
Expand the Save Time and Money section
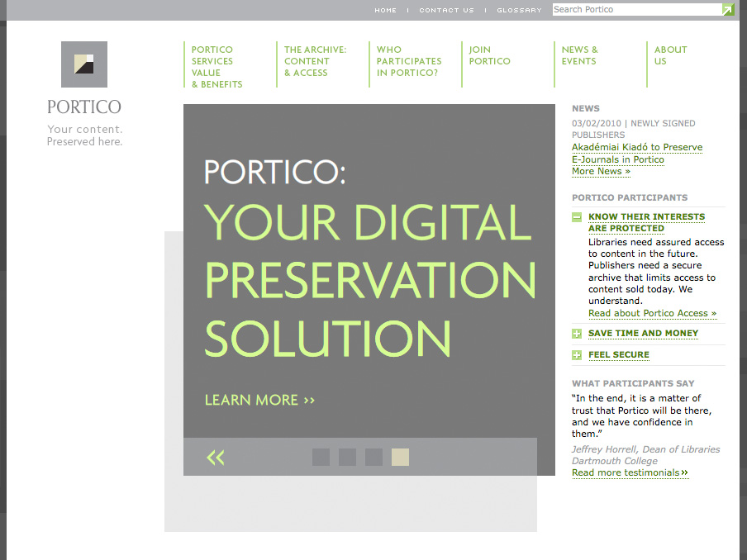coord(577,334)
